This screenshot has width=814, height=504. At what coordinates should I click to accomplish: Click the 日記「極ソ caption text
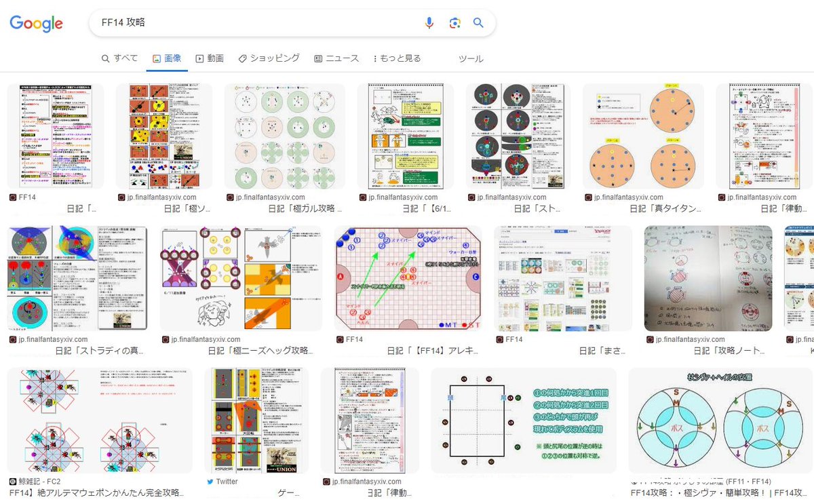187,209
